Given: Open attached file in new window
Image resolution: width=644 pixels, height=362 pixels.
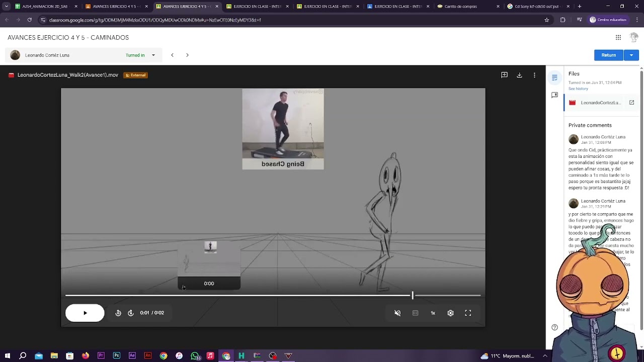Looking at the screenshot, I should pyautogui.click(x=631, y=103).
